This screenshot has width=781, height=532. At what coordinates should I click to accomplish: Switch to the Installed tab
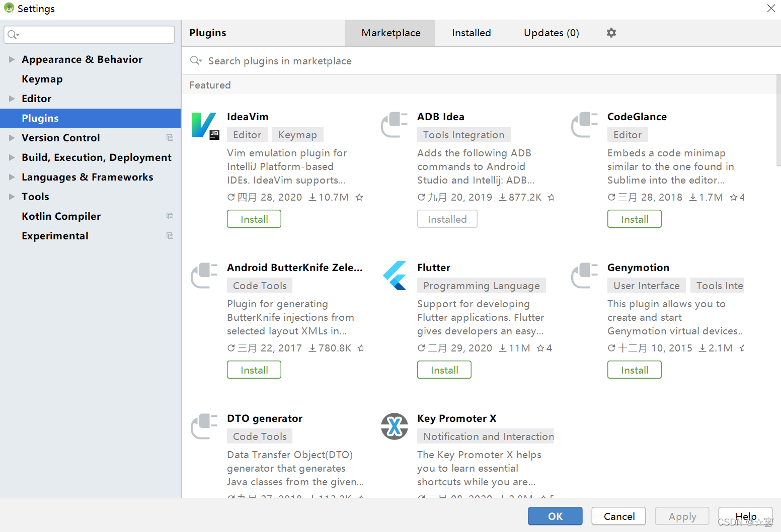click(x=471, y=33)
